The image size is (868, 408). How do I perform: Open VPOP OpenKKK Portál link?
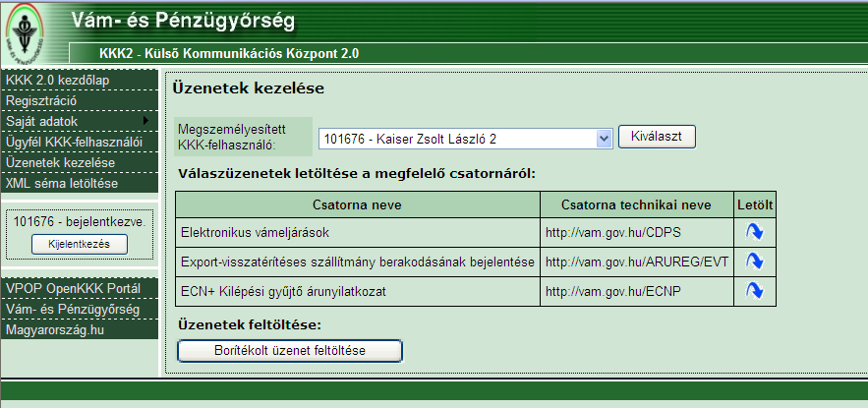coord(80,288)
